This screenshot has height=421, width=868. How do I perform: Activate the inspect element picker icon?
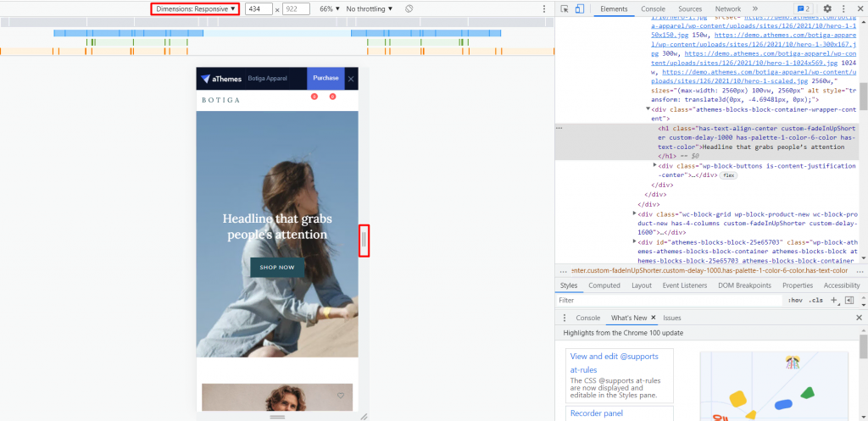click(x=565, y=8)
